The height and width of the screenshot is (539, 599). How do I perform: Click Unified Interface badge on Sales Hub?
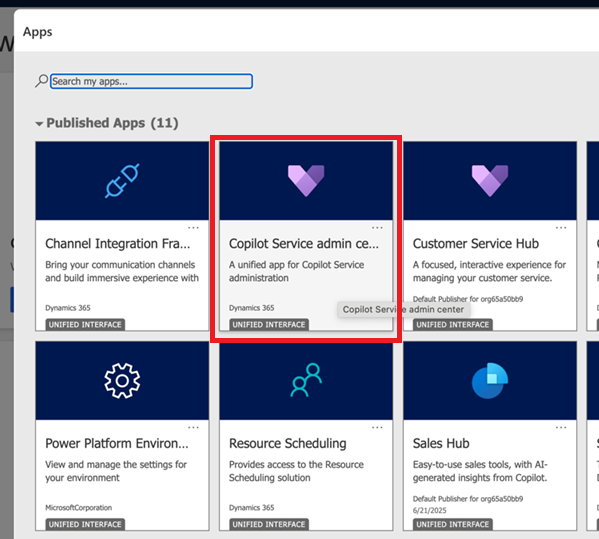(452, 524)
